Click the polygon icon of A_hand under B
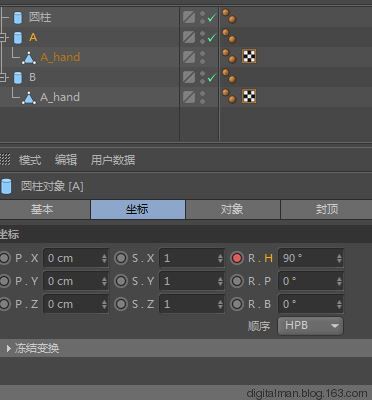The image size is (372, 400). pyautogui.click(x=29, y=98)
